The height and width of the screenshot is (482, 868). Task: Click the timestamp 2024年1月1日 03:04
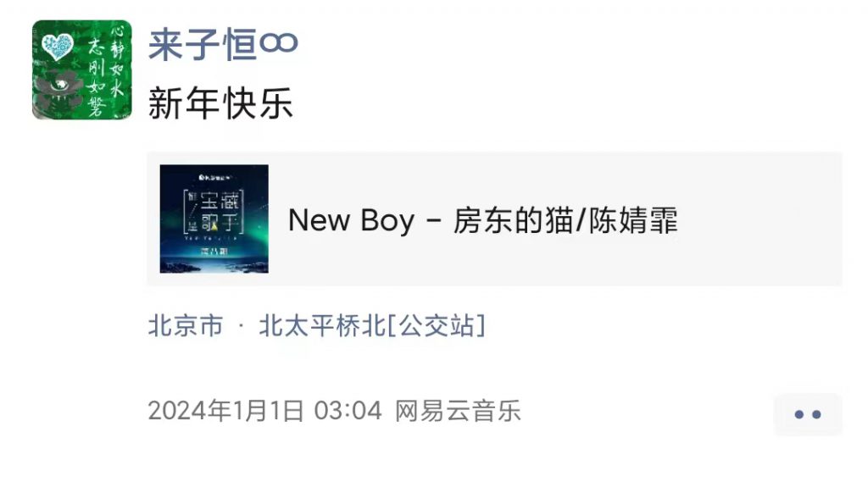click(264, 411)
